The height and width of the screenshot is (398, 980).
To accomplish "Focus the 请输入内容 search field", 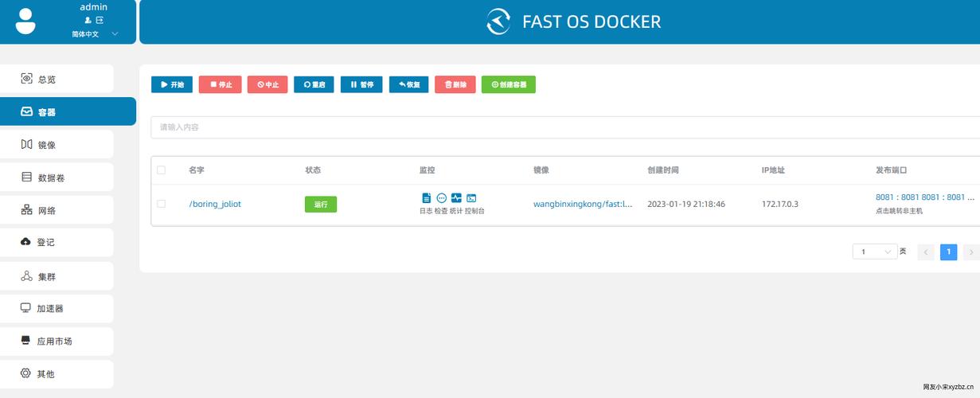I will click(565, 127).
